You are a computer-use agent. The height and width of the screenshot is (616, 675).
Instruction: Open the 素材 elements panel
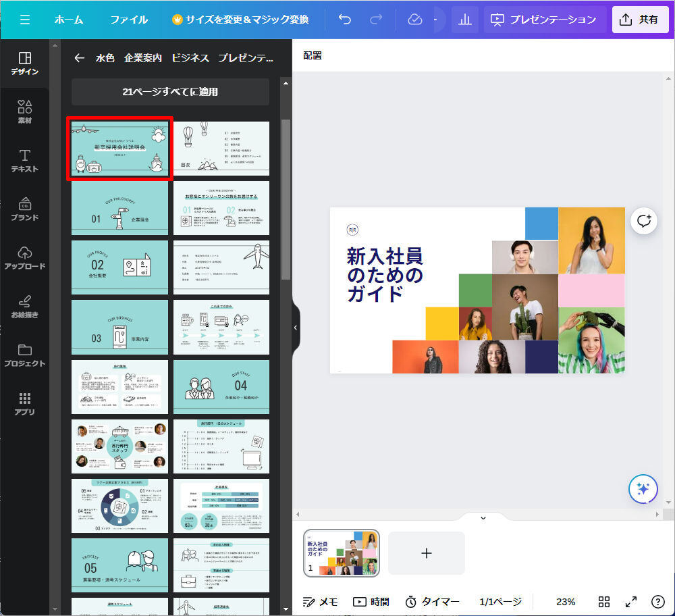tap(25, 112)
